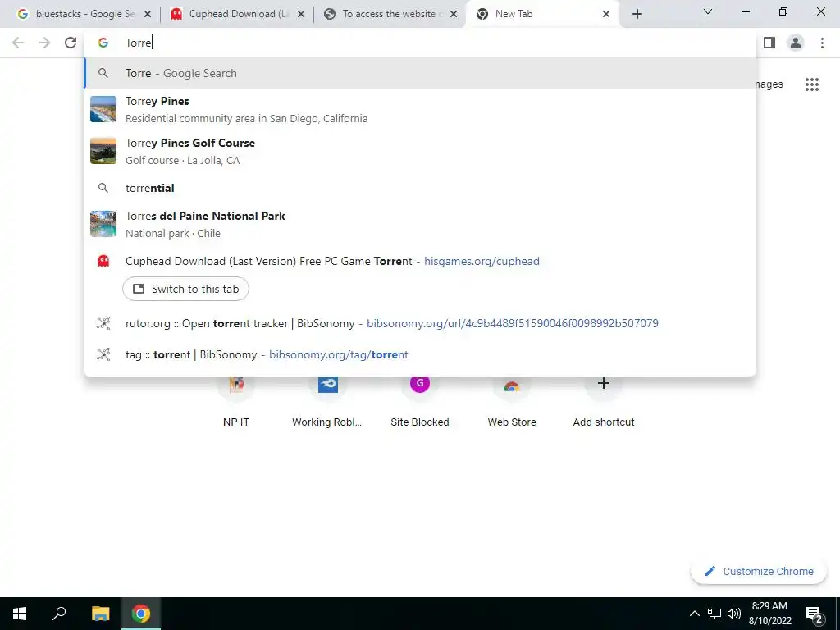Click the Customize Chrome button
The width and height of the screenshot is (840, 630).
pyautogui.click(x=759, y=572)
